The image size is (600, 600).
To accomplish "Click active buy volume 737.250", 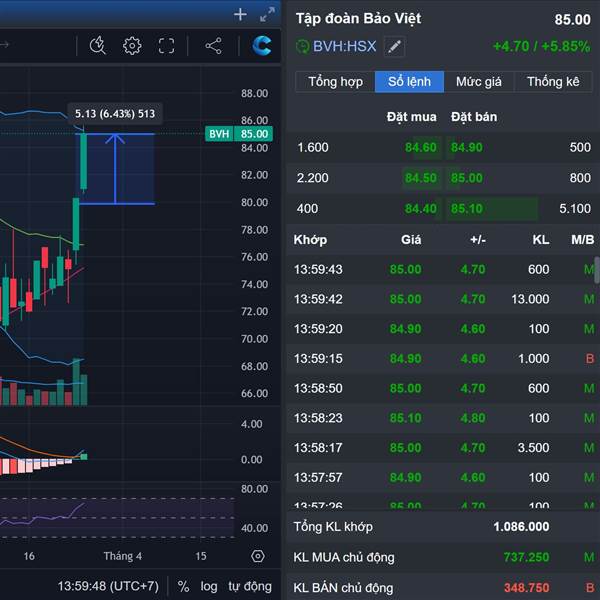I will click(526, 557).
